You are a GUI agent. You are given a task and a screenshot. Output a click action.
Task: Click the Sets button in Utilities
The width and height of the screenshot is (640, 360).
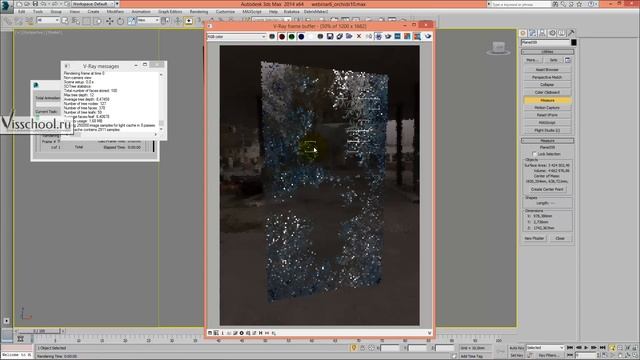[553, 60]
